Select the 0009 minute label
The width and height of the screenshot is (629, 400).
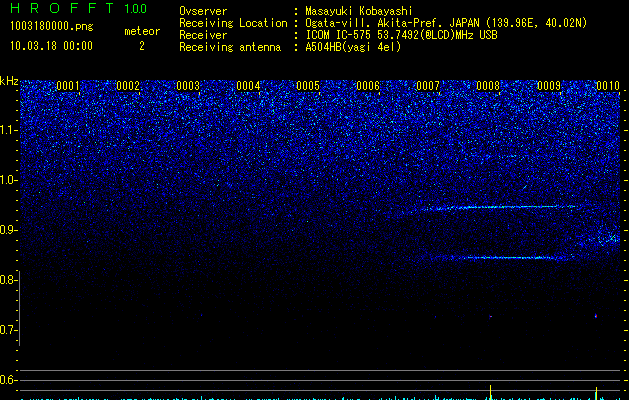pyautogui.click(x=549, y=86)
